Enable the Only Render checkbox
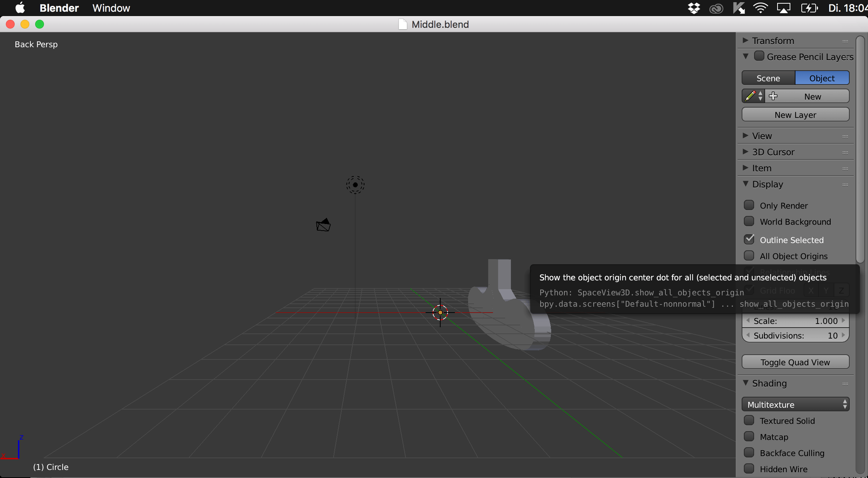Image resolution: width=868 pixels, height=478 pixels. [749, 205]
